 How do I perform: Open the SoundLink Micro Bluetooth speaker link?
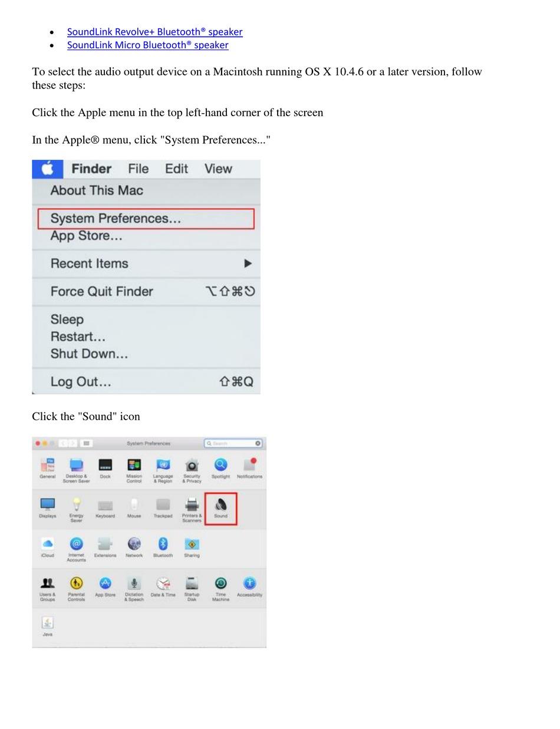147,45
